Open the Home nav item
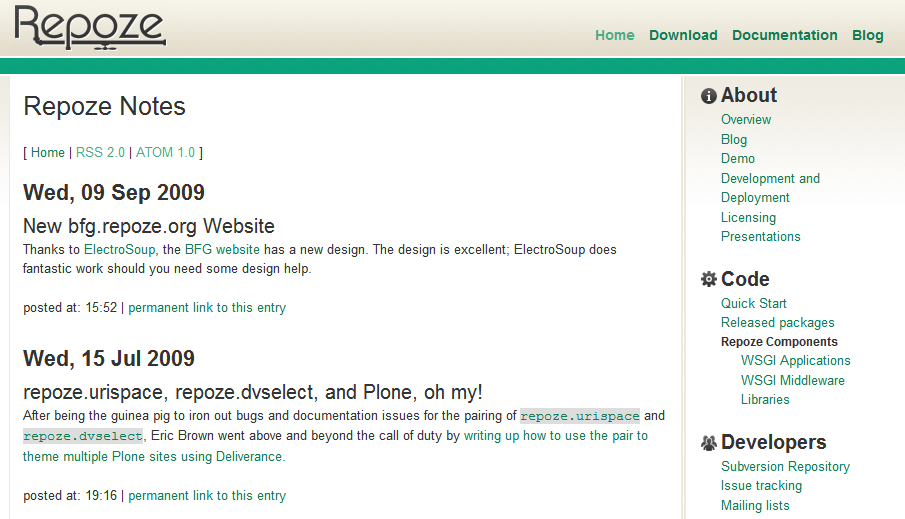 click(615, 35)
